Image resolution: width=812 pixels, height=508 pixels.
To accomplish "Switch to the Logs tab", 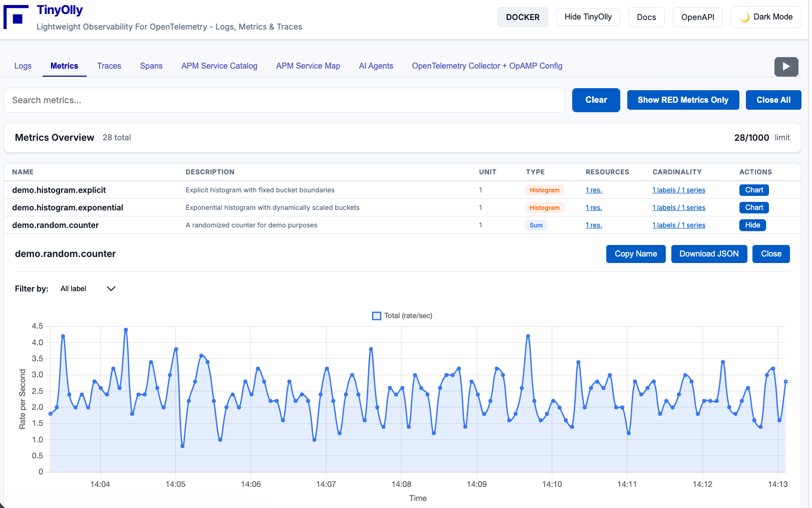I will tap(23, 66).
